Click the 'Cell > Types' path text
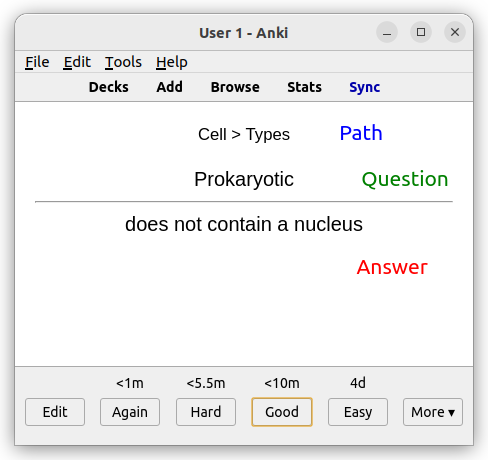 click(x=244, y=134)
